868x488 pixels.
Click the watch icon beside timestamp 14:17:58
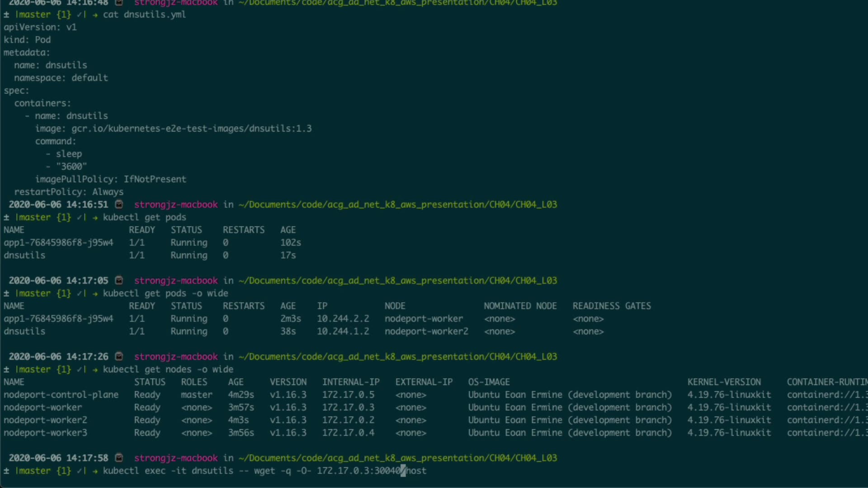pos(119,458)
